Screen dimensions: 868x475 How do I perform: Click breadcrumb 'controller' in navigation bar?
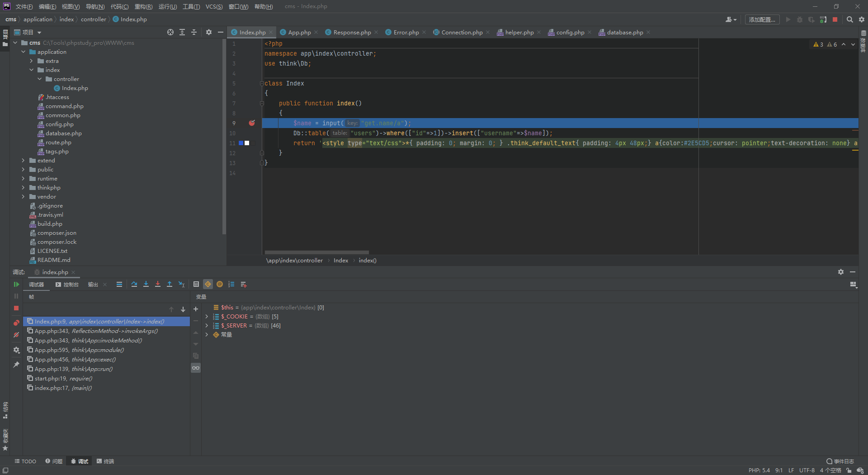click(94, 19)
